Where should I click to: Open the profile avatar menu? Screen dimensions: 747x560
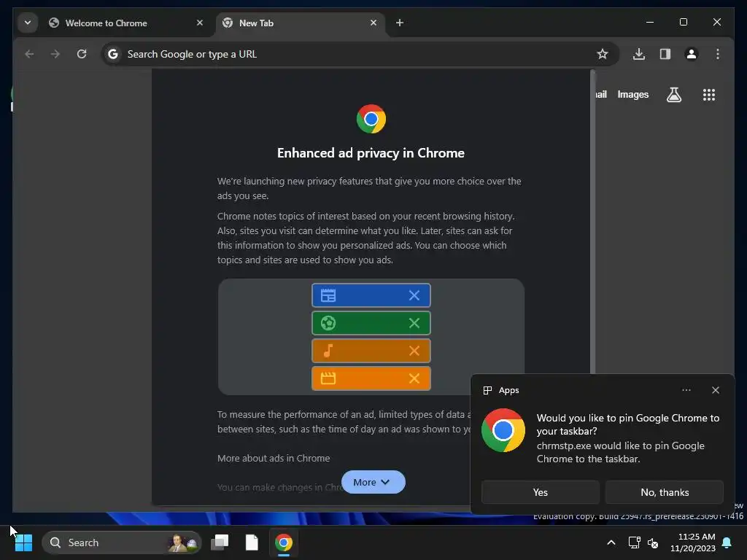(x=692, y=54)
